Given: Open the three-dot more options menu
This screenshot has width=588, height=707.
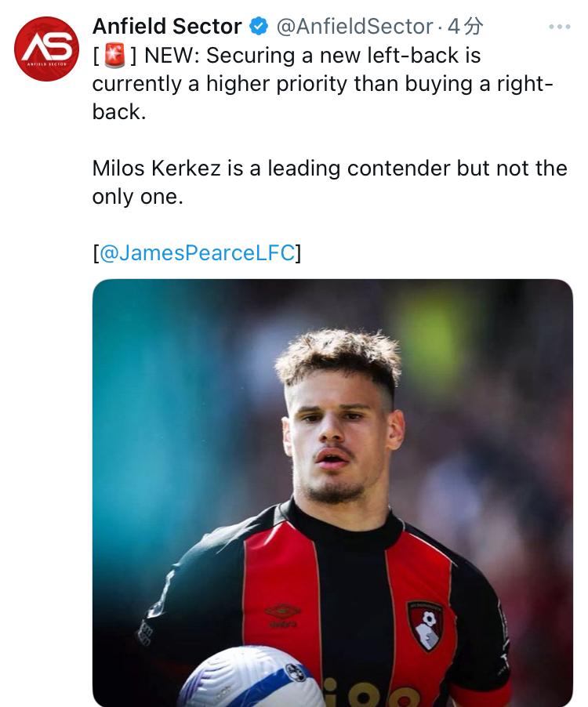Looking at the screenshot, I should (x=559, y=27).
